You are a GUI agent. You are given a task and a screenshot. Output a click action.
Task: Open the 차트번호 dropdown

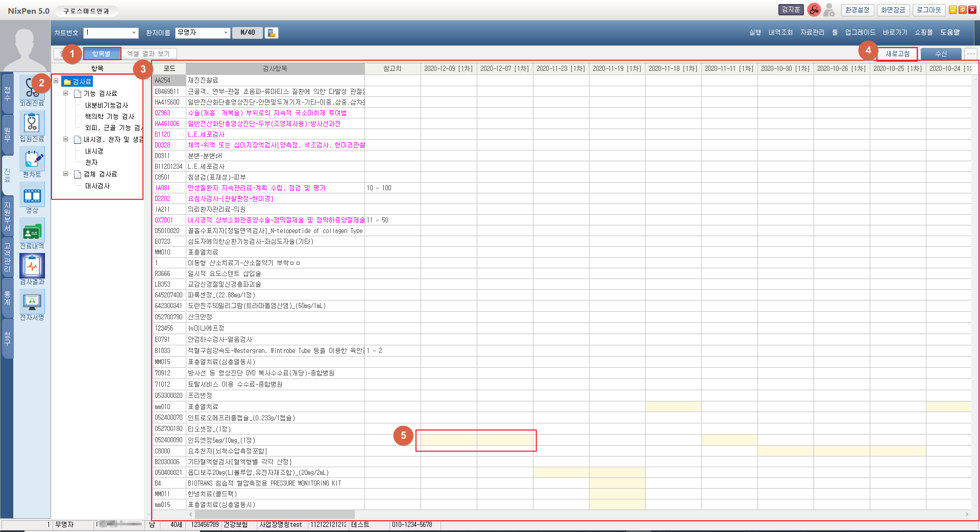(134, 33)
